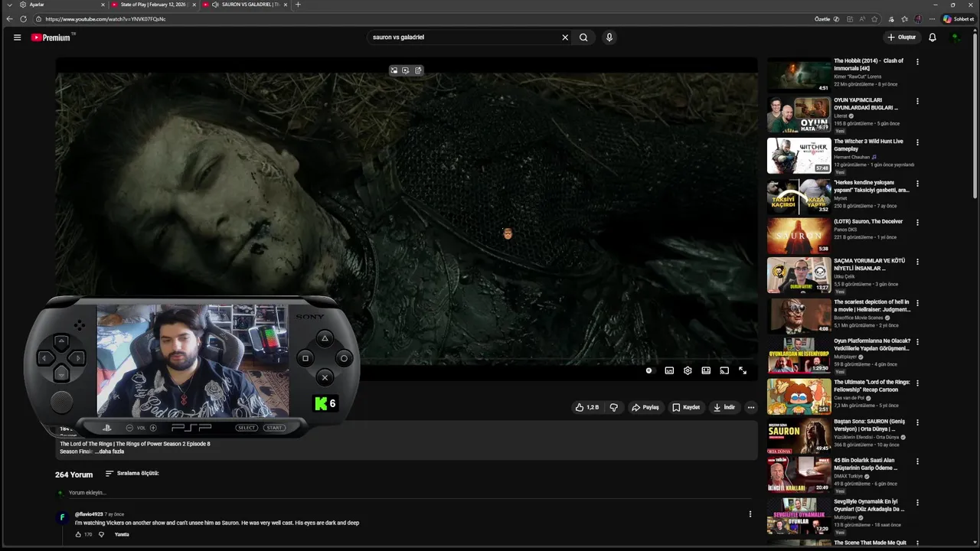The image size is (980, 551).
Task: Like the comment by @flavio4923
Action: tap(78, 534)
